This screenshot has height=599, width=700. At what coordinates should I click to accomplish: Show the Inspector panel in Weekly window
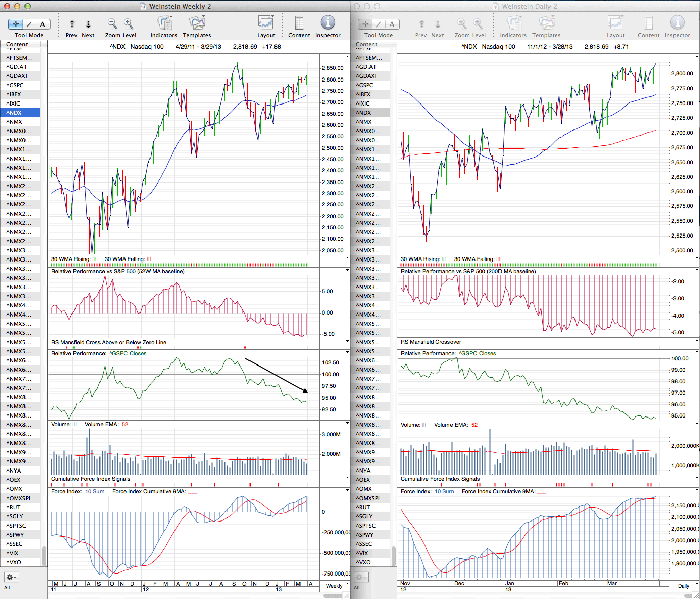coord(328,23)
